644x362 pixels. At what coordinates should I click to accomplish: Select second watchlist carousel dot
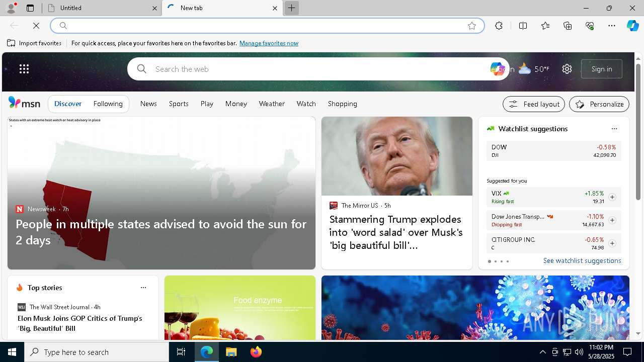tap(496, 261)
